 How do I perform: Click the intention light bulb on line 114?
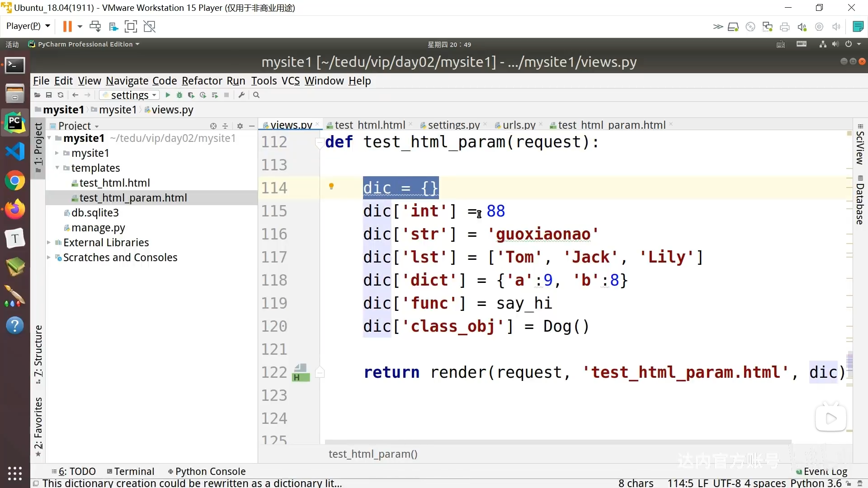[331, 186]
